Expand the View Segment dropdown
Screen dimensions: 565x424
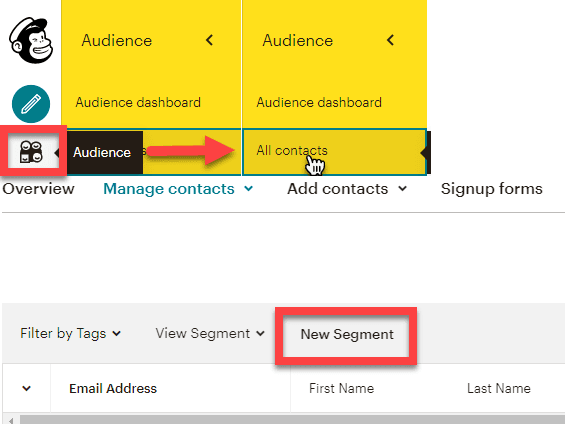coord(210,334)
